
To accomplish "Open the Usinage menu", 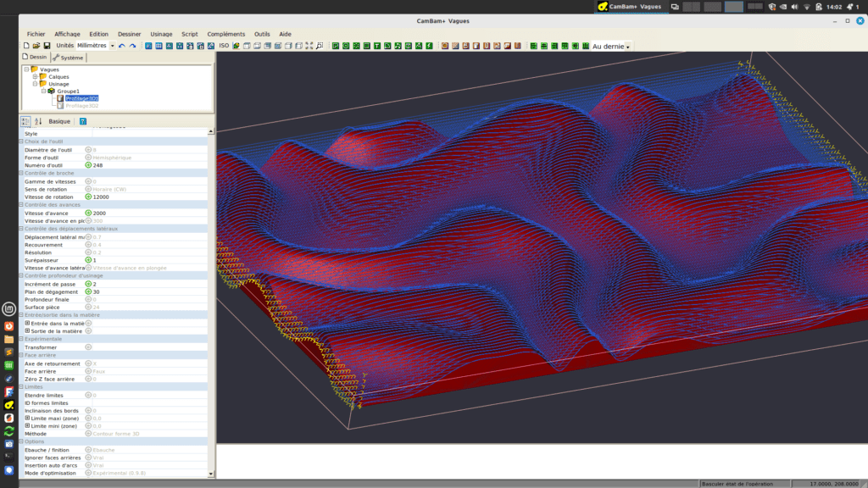I will tap(160, 34).
